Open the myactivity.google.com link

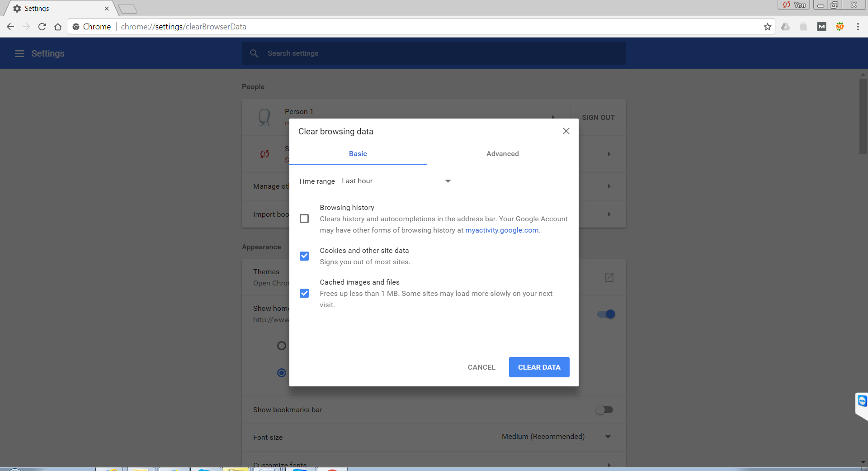502,230
